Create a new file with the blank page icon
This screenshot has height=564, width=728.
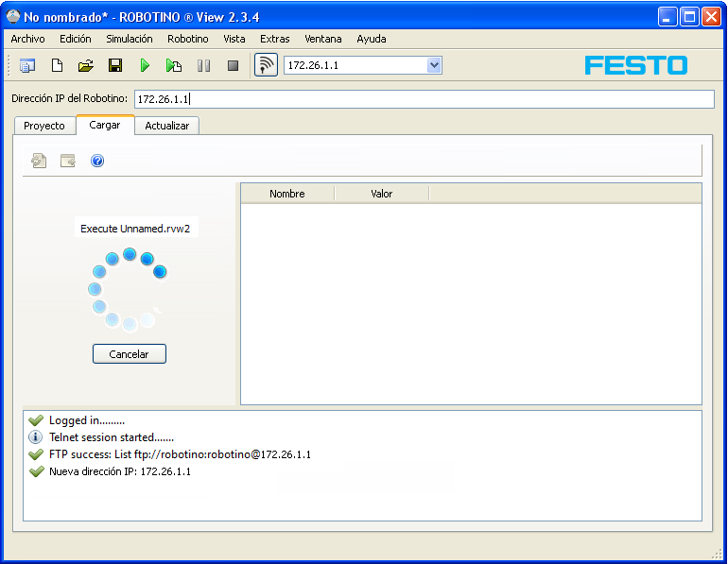tap(57, 65)
